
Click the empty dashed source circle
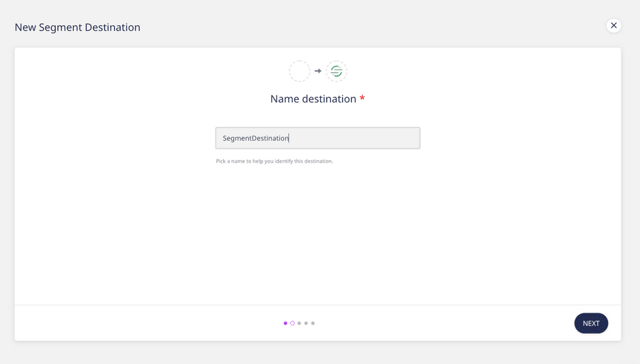299,71
